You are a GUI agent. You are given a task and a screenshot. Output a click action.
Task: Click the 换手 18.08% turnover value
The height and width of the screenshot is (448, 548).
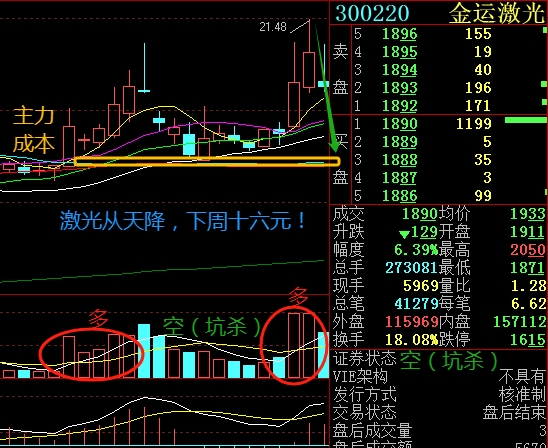[411, 340]
